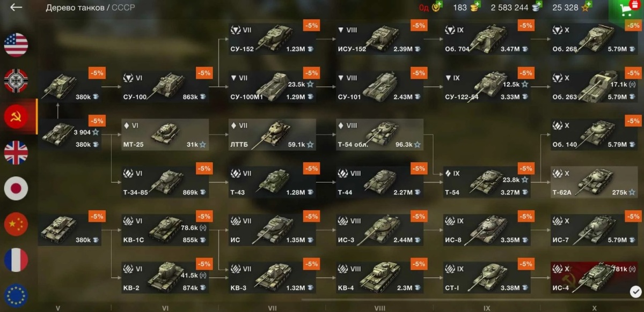644x312 pixels.
Task: Open the Об. 263 tank destroyer
Action: [x=594, y=87]
